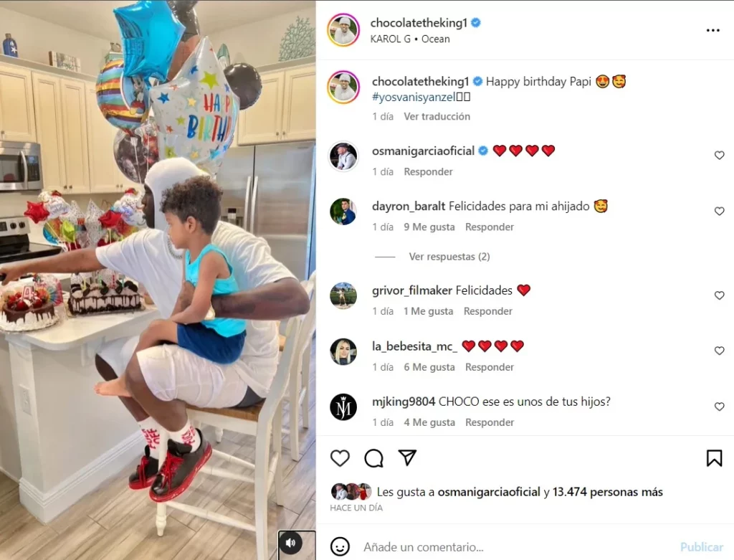Like osmanigarciaoficial's comment
The width and height of the screenshot is (734, 560).
[720, 156]
